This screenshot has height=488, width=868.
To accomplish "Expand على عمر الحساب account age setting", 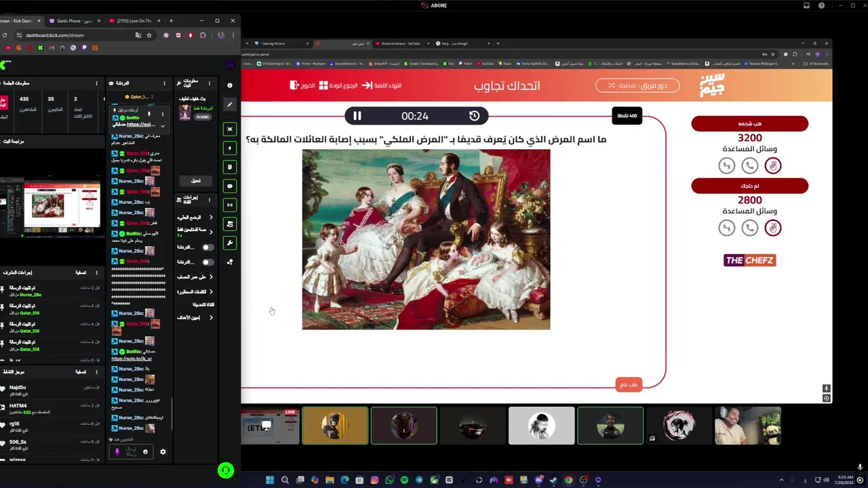I will point(211,277).
